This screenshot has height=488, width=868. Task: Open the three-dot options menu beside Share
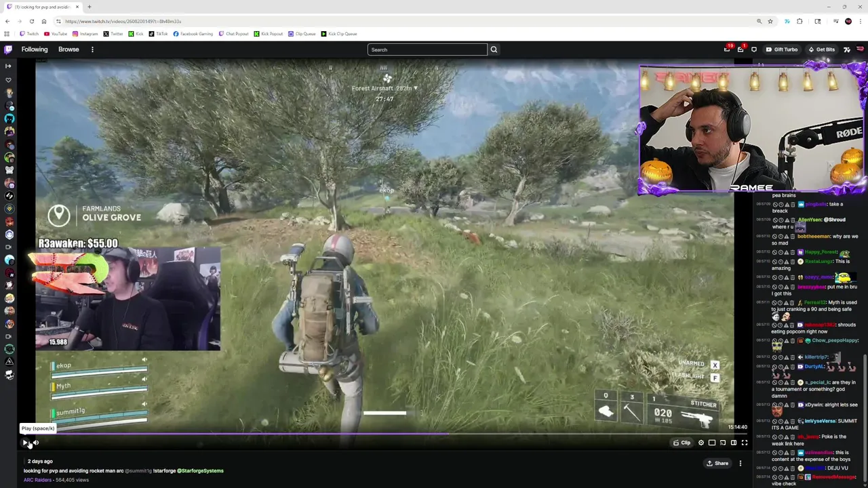click(x=741, y=464)
